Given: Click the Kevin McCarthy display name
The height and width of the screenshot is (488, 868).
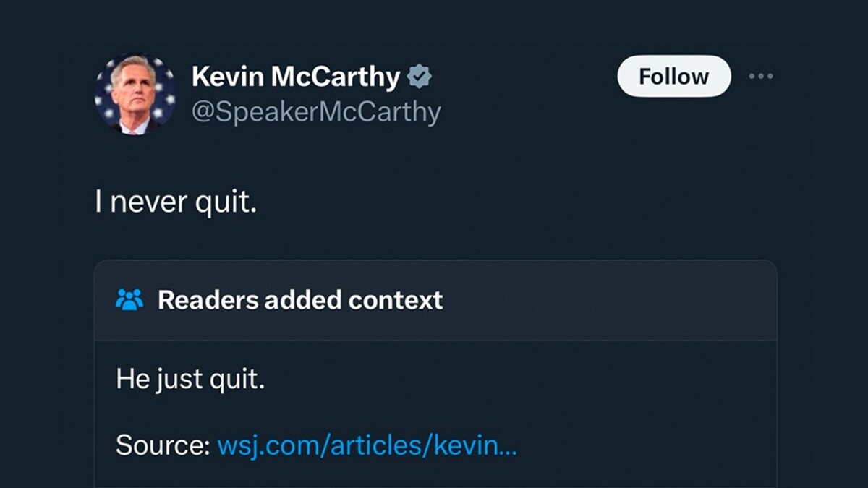Looking at the screenshot, I should coord(295,77).
